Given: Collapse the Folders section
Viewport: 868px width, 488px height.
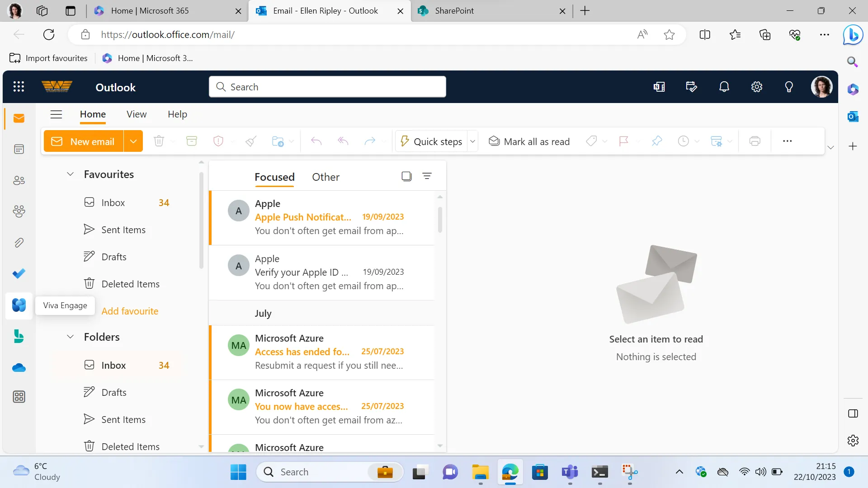Looking at the screenshot, I should (x=70, y=337).
